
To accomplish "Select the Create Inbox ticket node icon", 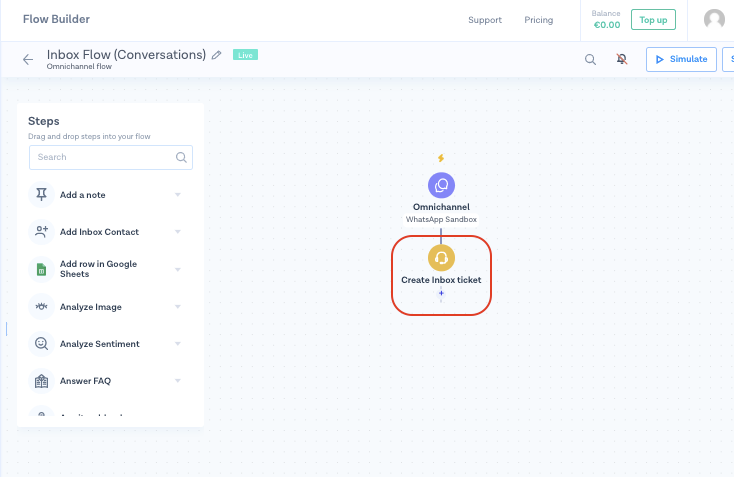I will (x=441, y=258).
